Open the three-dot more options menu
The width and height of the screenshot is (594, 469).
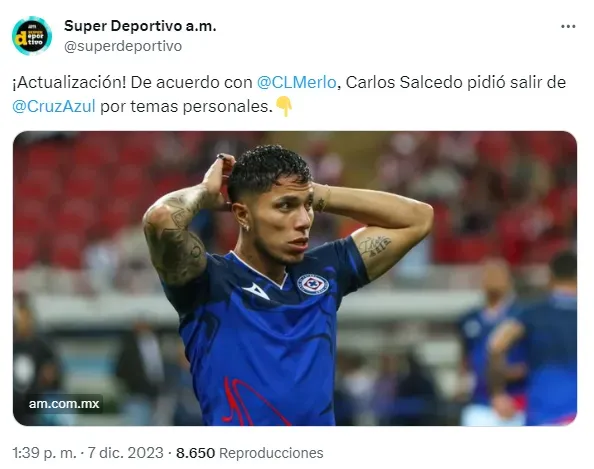click(568, 27)
